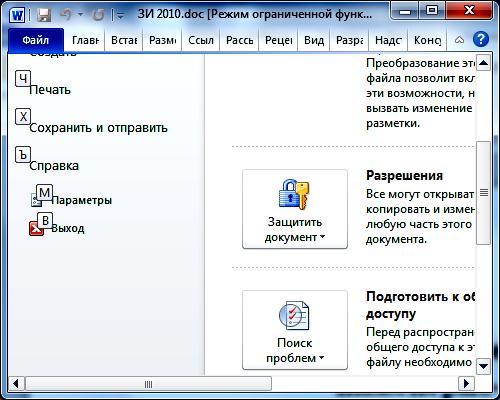
Task: Open the Файл tab
Action: [x=36, y=40]
